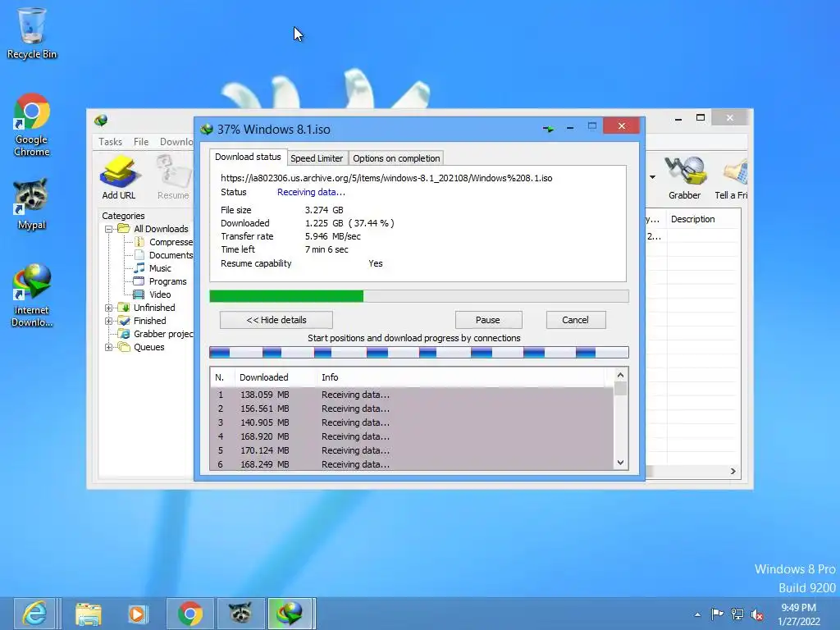Screen dimensions: 840x630
Task: Select the Documents category
Action: (164, 255)
